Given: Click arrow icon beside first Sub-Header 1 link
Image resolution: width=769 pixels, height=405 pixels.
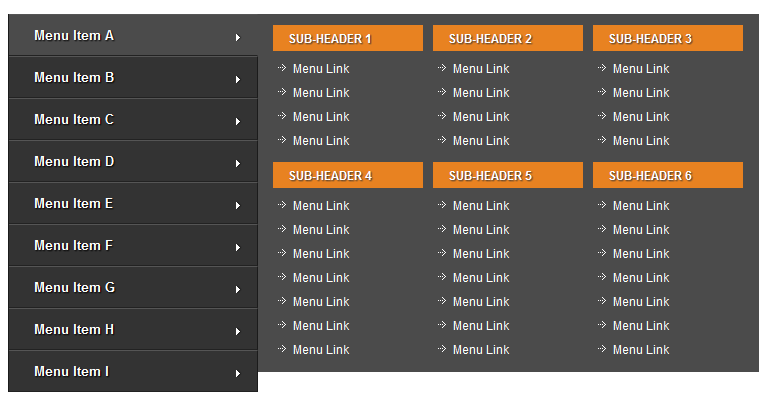Looking at the screenshot, I should 282,68.
